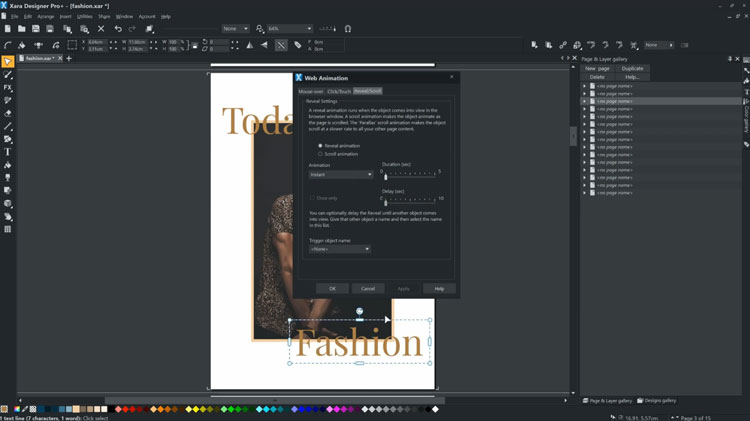Image resolution: width=750 pixels, height=421 pixels.
Task: Open the Window menu
Action: tap(124, 16)
